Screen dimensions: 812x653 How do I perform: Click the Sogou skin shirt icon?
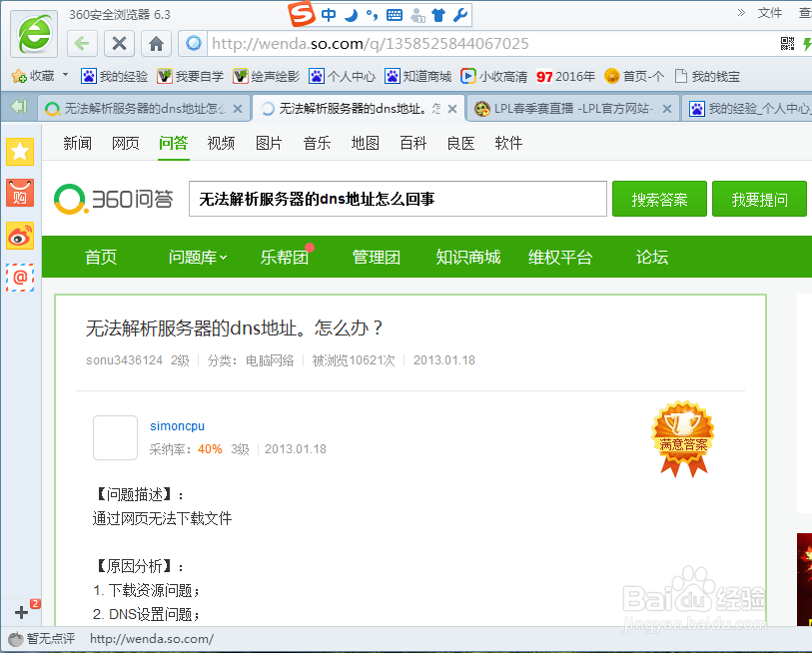point(437,14)
